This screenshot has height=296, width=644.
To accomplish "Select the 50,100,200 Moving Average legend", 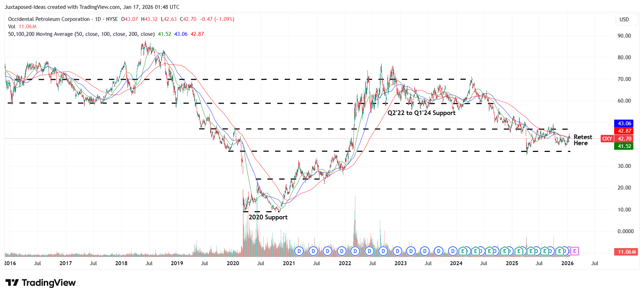I will (x=81, y=34).
